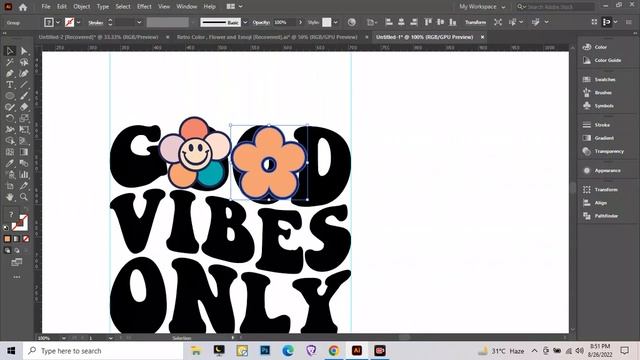Select the Shape Builder tool
The height and width of the screenshot is (360, 640).
click(10, 141)
